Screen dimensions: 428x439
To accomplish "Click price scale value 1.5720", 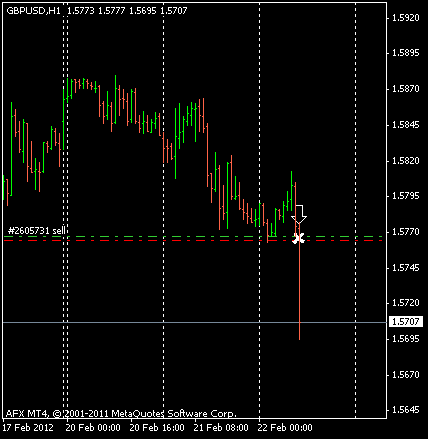I will (406, 303).
